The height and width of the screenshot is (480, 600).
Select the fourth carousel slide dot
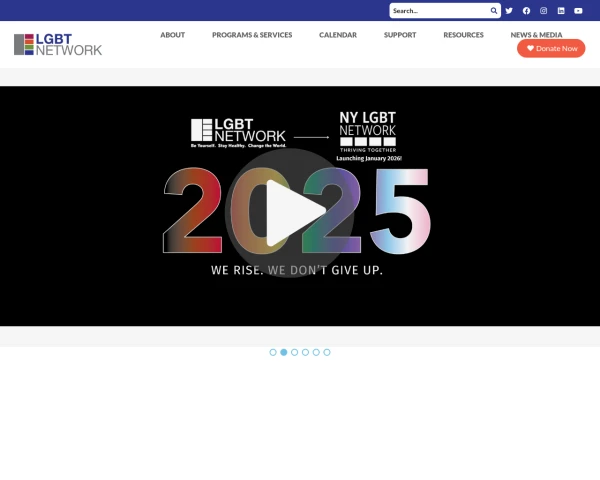305,352
